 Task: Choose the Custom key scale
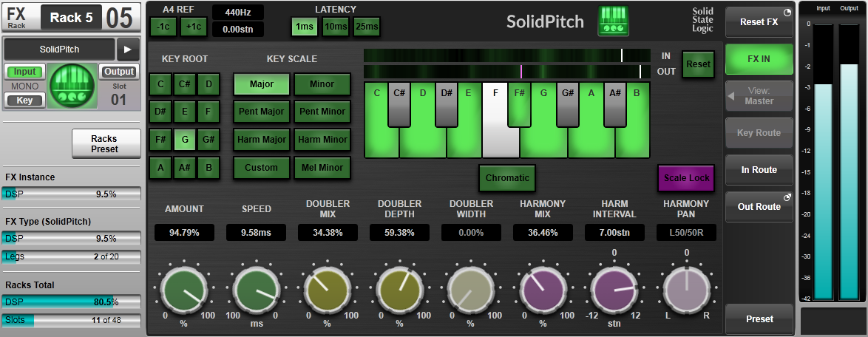[x=261, y=168]
